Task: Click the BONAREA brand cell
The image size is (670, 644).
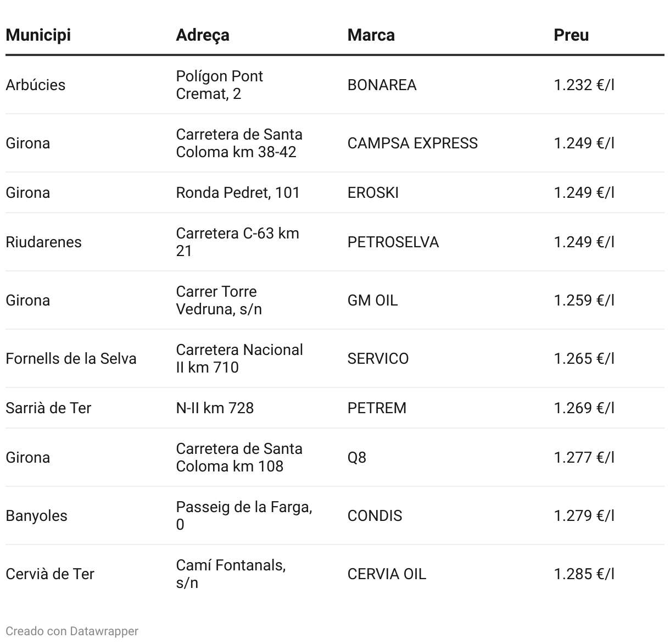Action: point(382,85)
